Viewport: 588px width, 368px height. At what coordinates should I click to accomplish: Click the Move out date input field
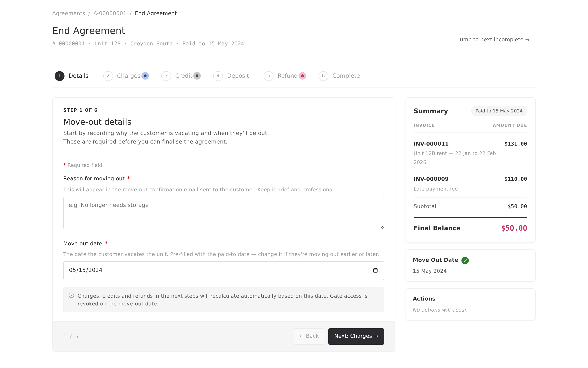coord(224,271)
